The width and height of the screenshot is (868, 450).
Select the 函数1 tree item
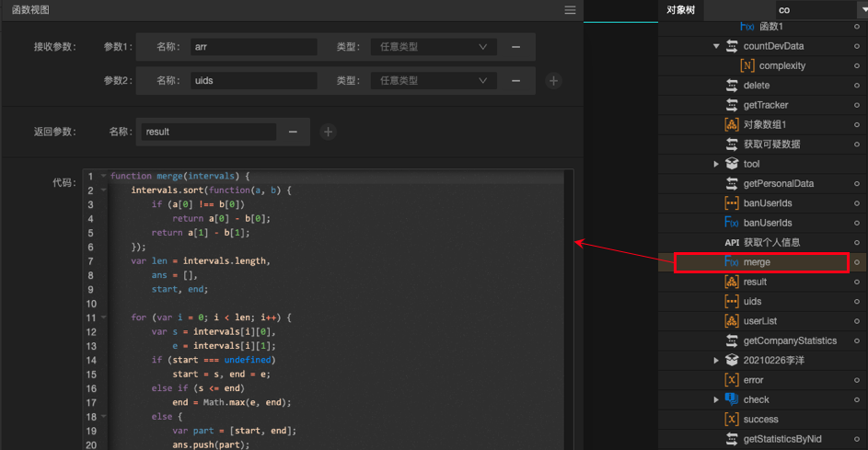(771, 26)
